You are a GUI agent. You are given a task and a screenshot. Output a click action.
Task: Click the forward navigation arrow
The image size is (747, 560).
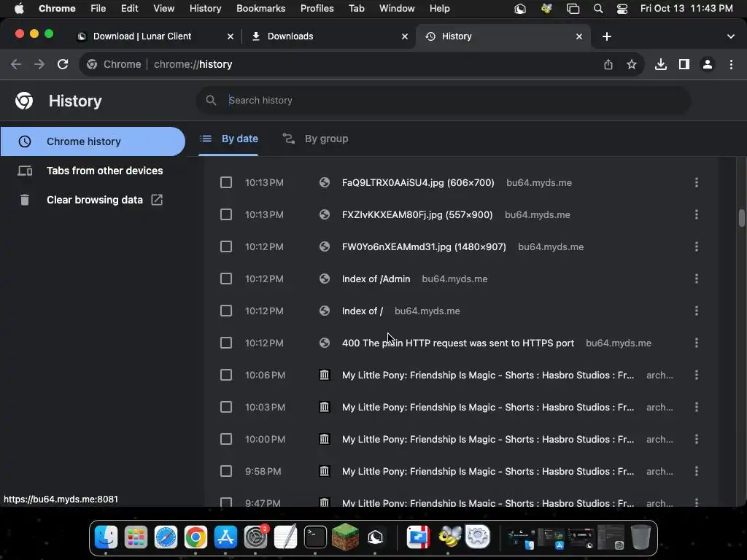(39, 64)
